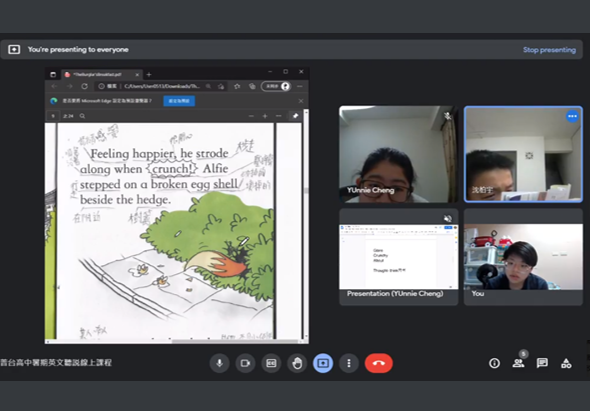Click the blue Edge default-browser button
Image resolution: width=590 pixels, height=411 pixels.
tap(179, 101)
